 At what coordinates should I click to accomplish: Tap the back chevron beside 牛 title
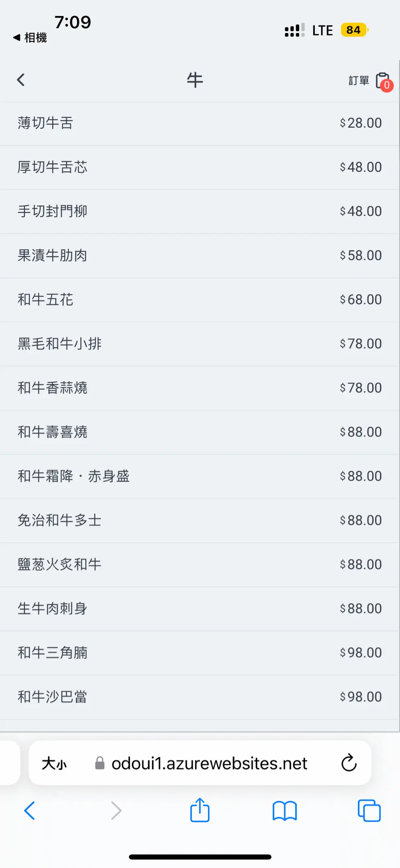point(21,80)
